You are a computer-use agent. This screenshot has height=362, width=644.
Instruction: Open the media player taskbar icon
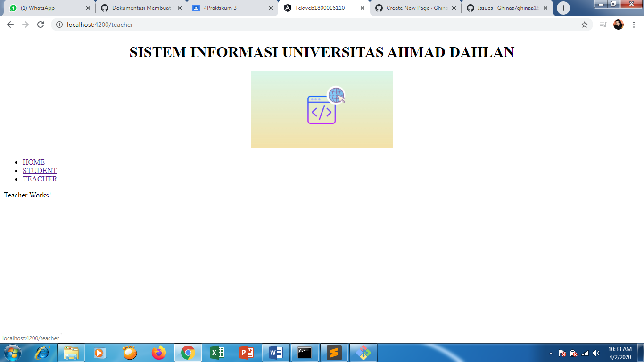click(x=100, y=353)
